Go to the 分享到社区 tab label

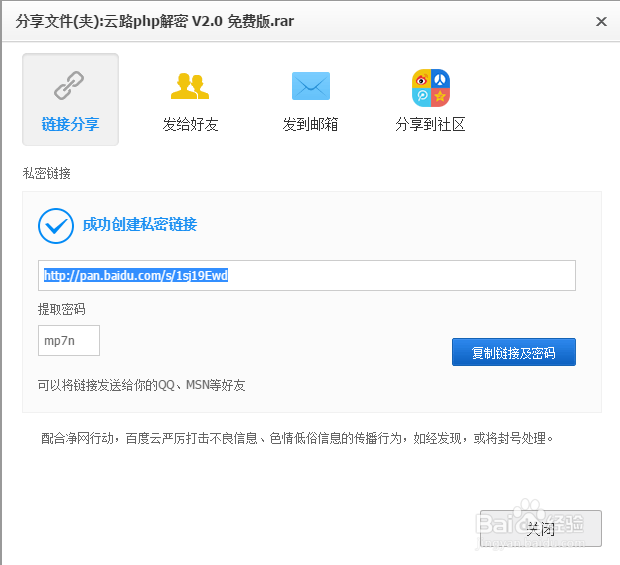pos(431,125)
